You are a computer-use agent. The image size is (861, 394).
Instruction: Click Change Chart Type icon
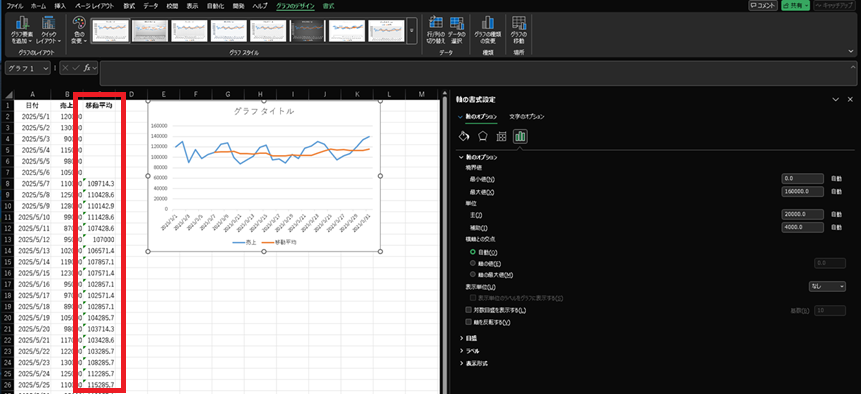coord(487,30)
